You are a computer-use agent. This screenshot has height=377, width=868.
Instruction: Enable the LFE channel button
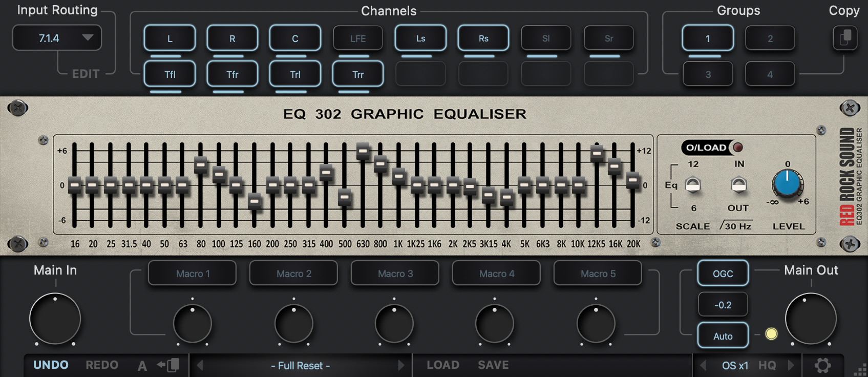tap(358, 38)
